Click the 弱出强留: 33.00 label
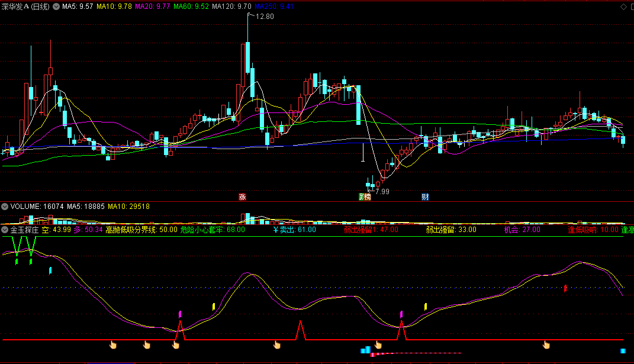The height and width of the screenshot is (364, 634). pos(451,230)
